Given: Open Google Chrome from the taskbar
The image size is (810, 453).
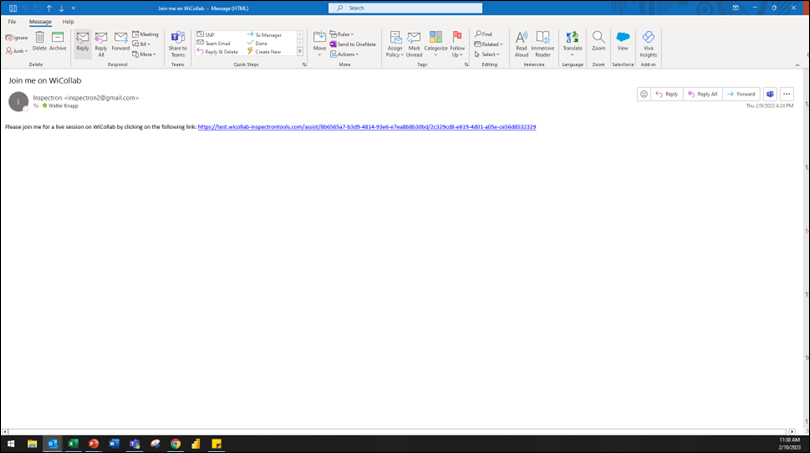Looking at the screenshot, I should point(175,443).
